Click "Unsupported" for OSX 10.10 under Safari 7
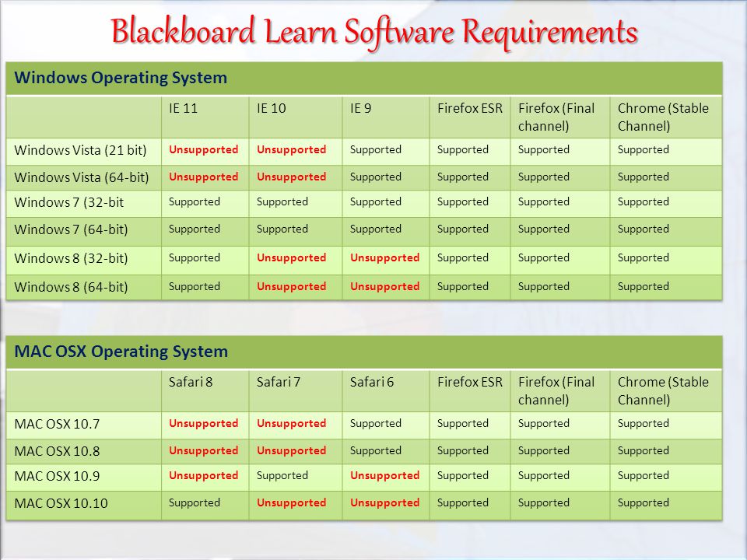 click(292, 503)
